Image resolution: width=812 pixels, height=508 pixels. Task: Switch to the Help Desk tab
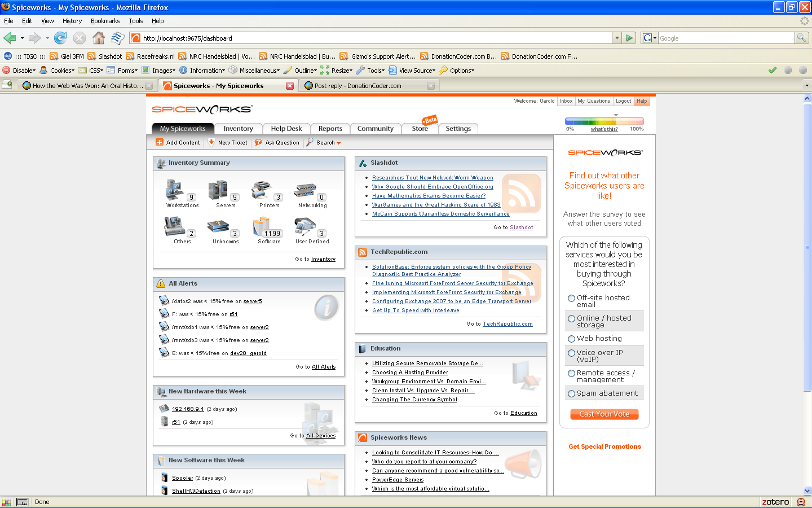click(x=286, y=129)
